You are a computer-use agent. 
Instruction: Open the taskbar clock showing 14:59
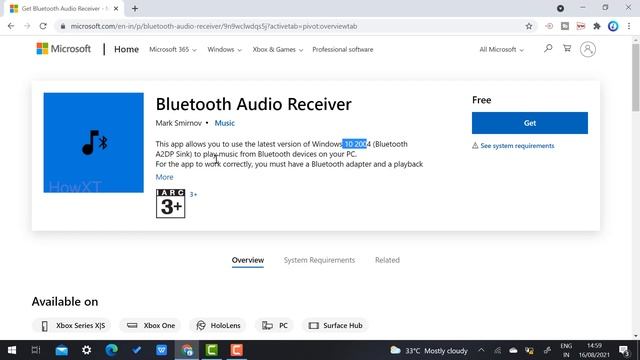tap(593, 350)
